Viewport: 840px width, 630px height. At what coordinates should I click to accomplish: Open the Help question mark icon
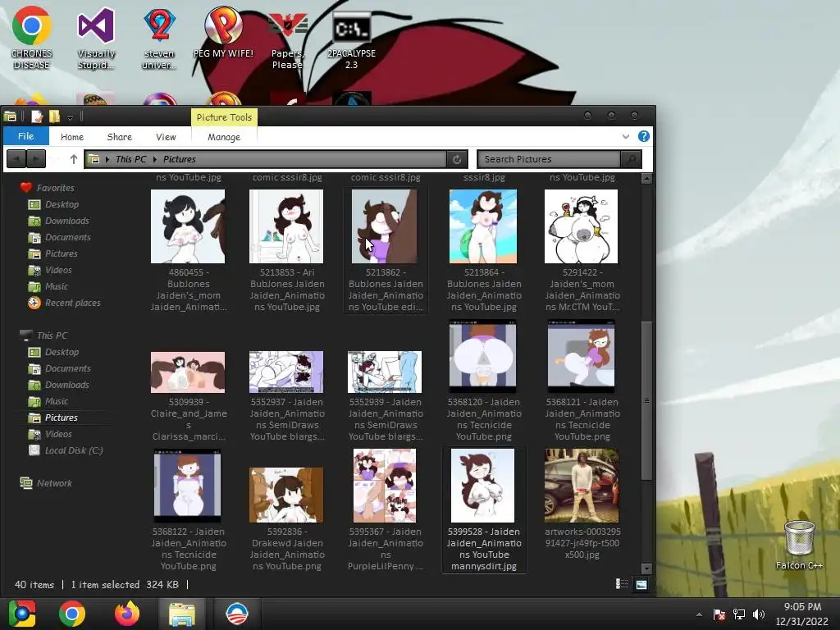(x=644, y=136)
